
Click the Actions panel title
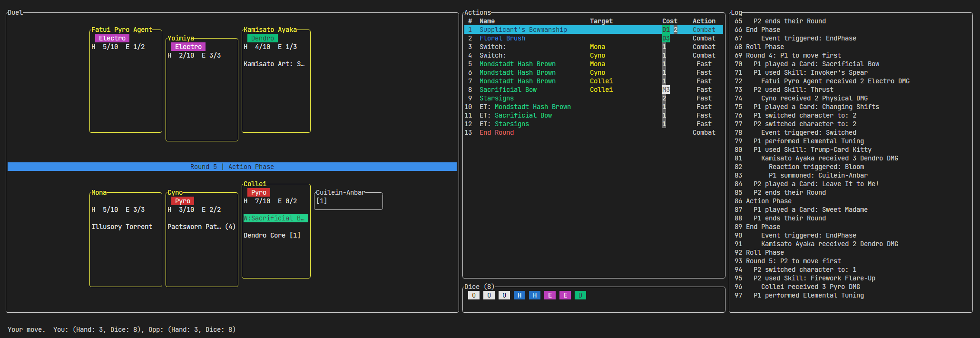tap(478, 12)
